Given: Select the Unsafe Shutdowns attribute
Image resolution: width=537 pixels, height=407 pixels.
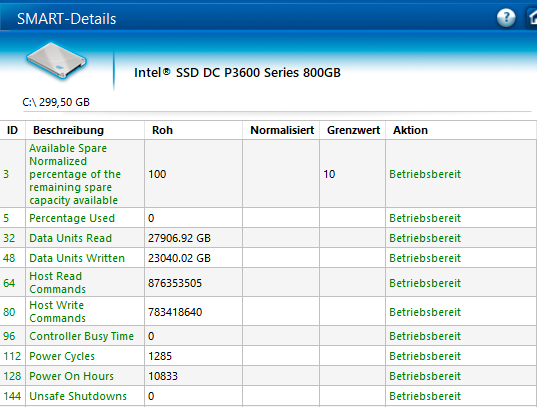Looking at the screenshot, I should 78,396.
